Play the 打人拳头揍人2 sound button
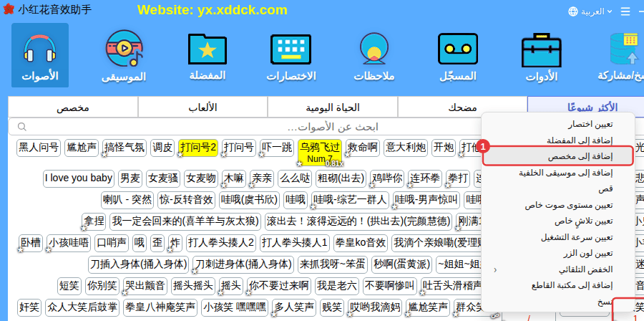Viewport: 644px width, 321px height. click(x=221, y=242)
